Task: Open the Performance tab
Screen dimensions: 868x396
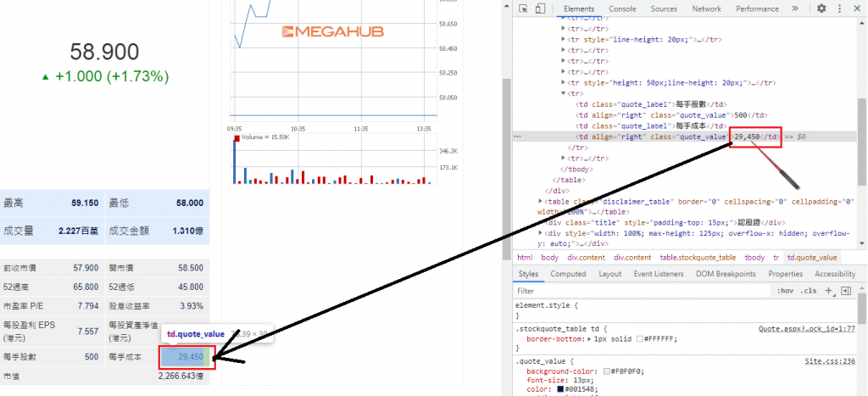Action: click(757, 8)
